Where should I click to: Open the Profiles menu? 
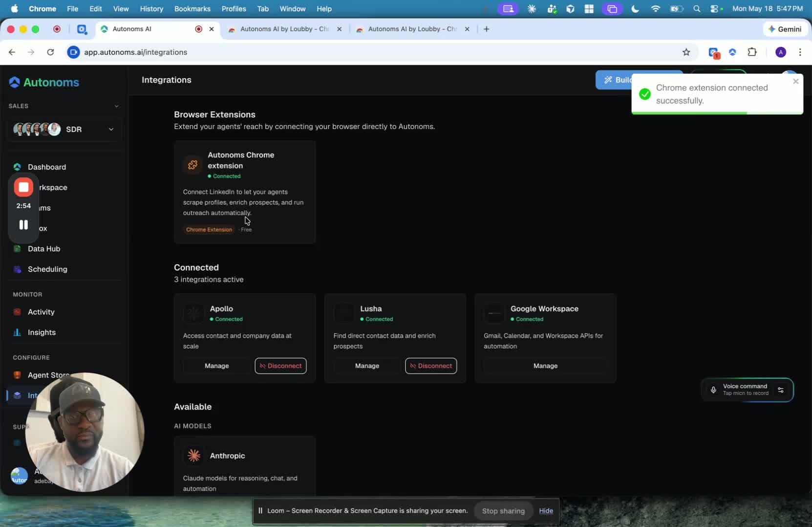pos(234,9)
